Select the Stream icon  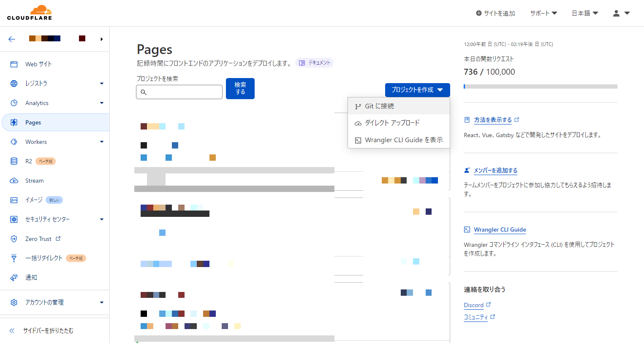pos(14,181)
